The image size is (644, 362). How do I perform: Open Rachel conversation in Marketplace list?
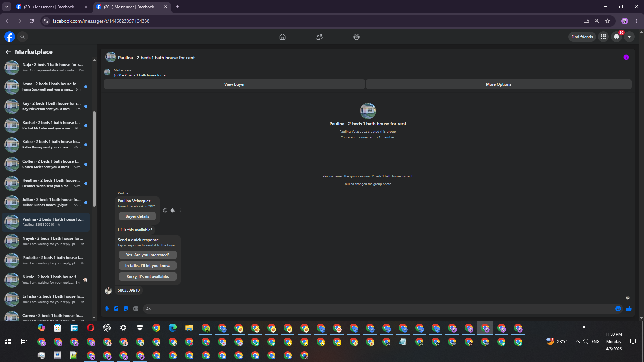click(x=46, y=125)
